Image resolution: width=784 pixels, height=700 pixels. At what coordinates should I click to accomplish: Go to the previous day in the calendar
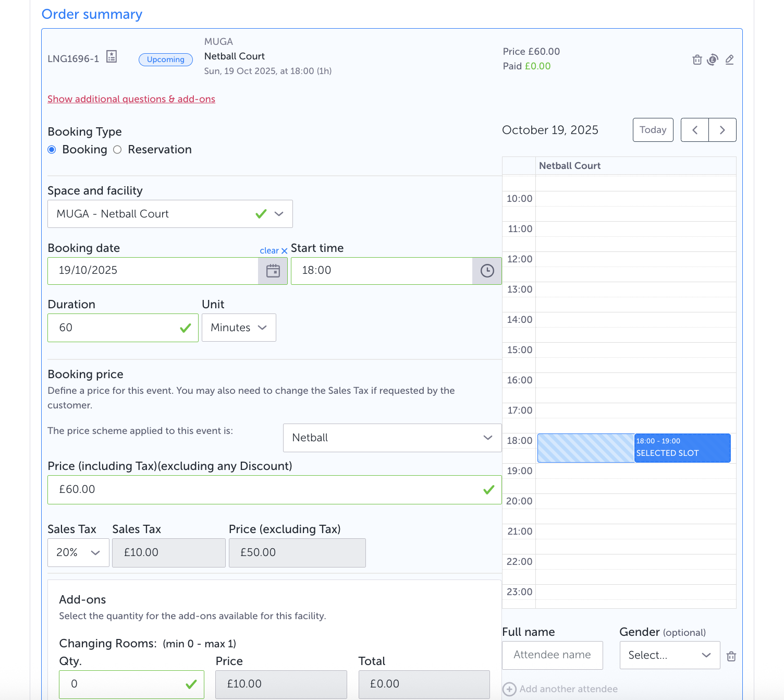[695, 130]
